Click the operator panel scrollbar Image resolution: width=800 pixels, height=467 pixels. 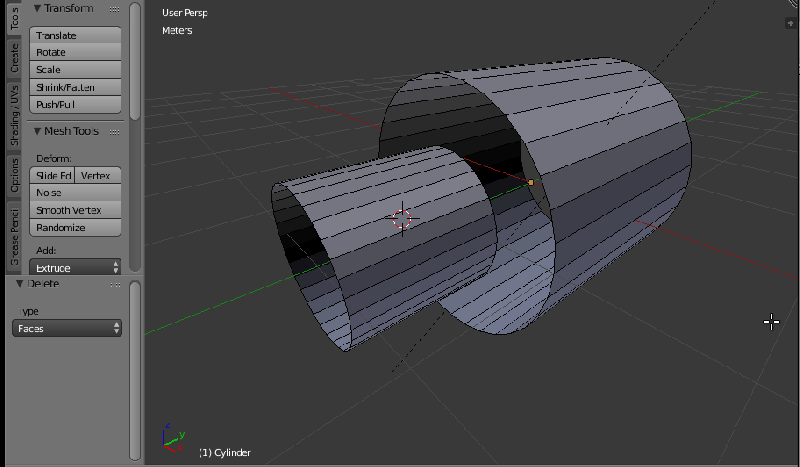135,371
